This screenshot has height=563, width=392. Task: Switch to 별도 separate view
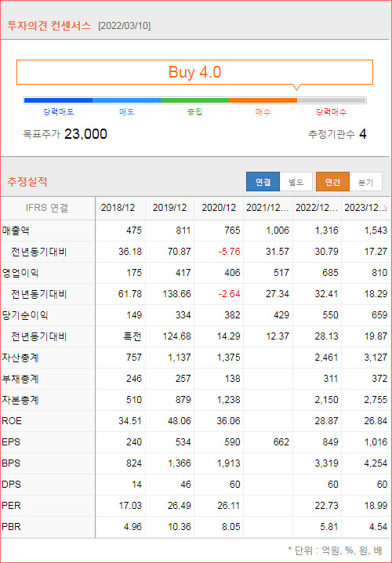coord(296,182)
